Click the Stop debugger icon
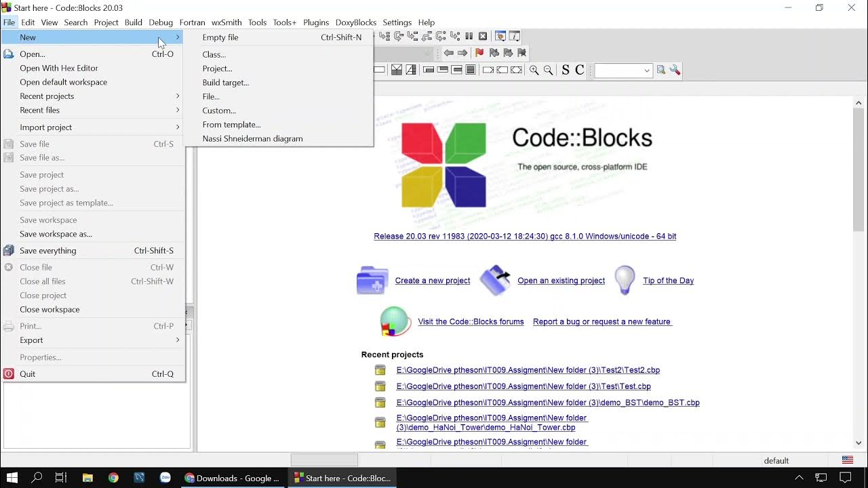The image size is (868, 488). (483, 36)
